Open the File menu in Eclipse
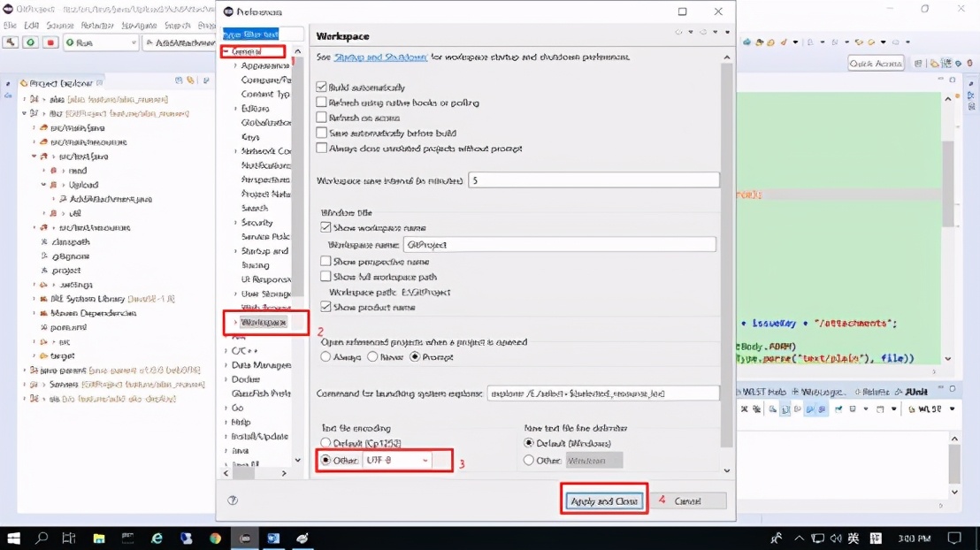 point(10,26)
